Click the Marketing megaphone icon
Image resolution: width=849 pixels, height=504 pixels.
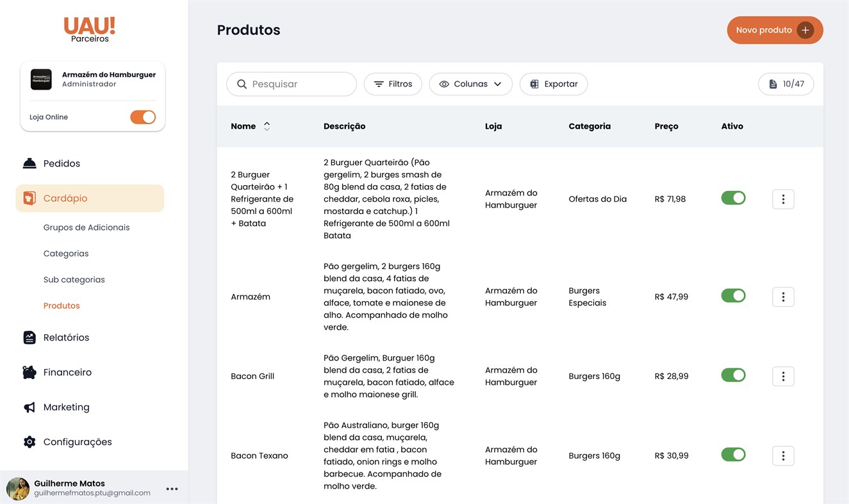(29, 407)
